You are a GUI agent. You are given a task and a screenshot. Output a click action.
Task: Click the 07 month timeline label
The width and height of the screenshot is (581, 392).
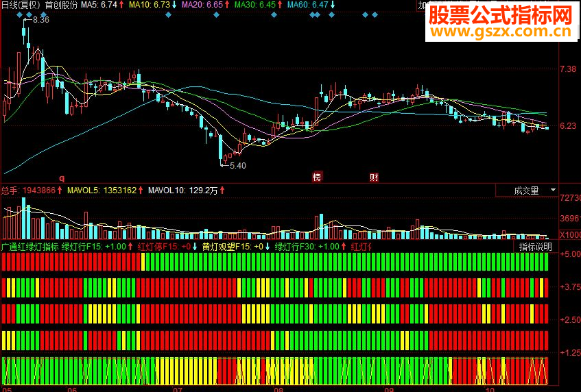coord(178,389)
